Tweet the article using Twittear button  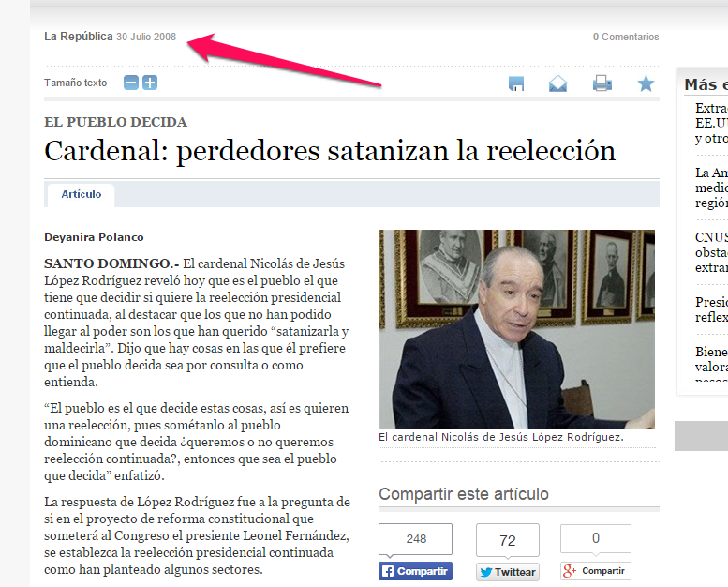[508, 572]
